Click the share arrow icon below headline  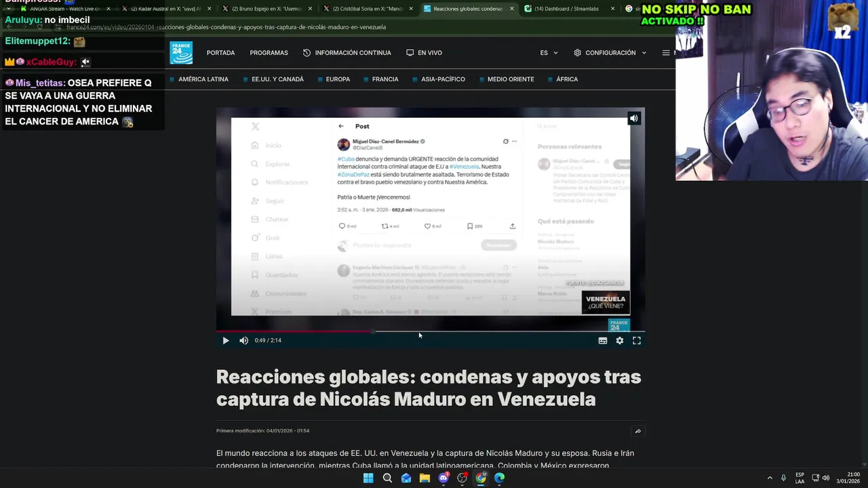click(x=637, y=431)
